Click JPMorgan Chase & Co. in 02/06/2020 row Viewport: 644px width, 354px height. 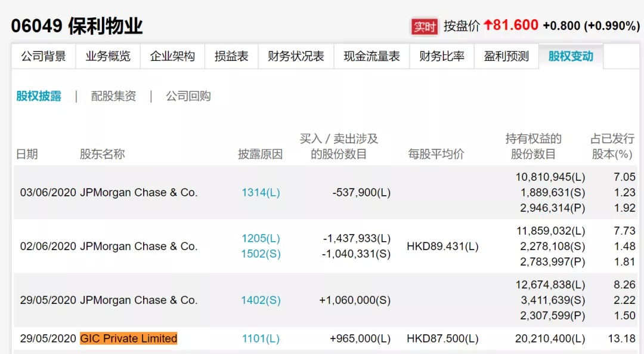(139, 247)
